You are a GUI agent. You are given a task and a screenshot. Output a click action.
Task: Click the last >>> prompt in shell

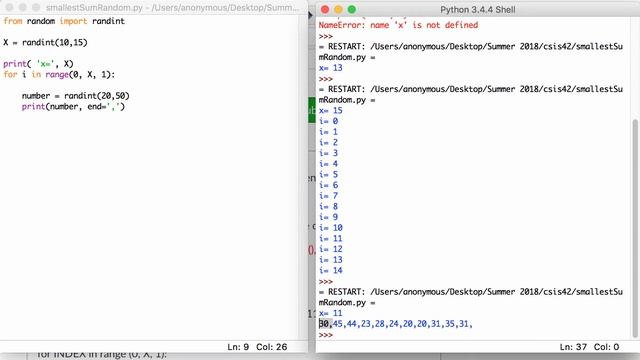click(326, 335)
